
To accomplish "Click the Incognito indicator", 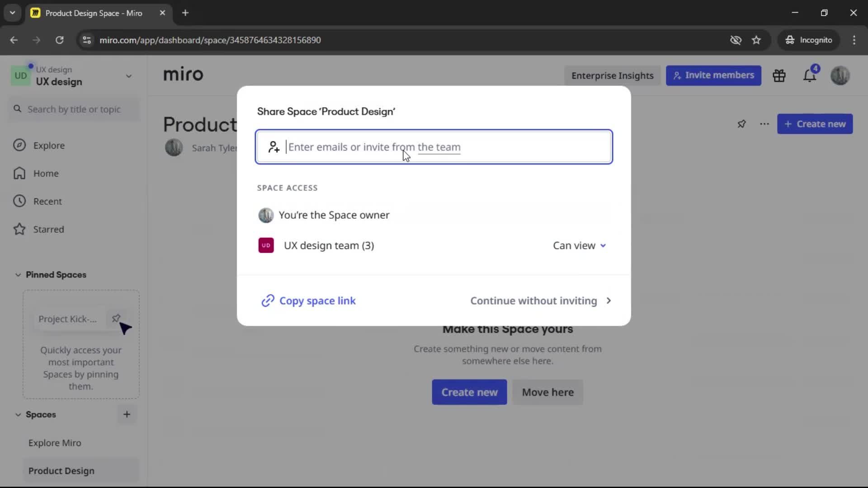I will tap(809, 40).
